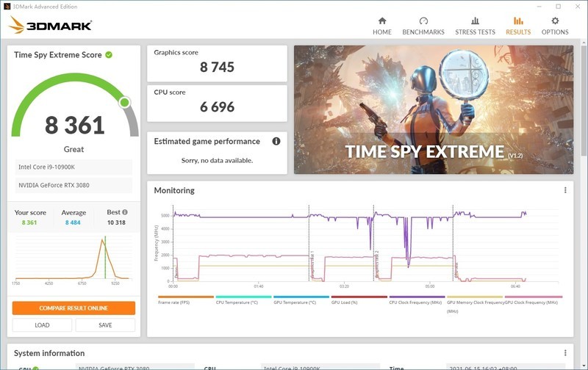The height and width of the screenshot is (370, 588).
Task: Click the green validated checkmark icon
Action: tap(109, 54)
